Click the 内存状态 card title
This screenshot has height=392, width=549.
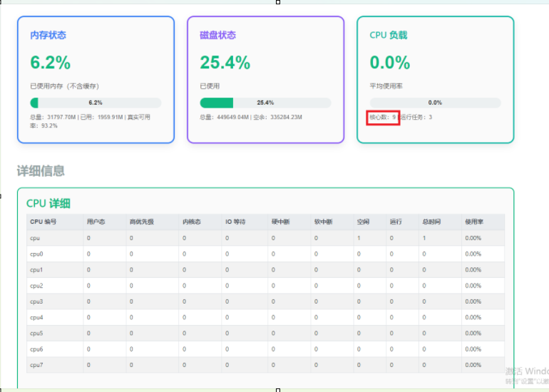pos(48,35)
